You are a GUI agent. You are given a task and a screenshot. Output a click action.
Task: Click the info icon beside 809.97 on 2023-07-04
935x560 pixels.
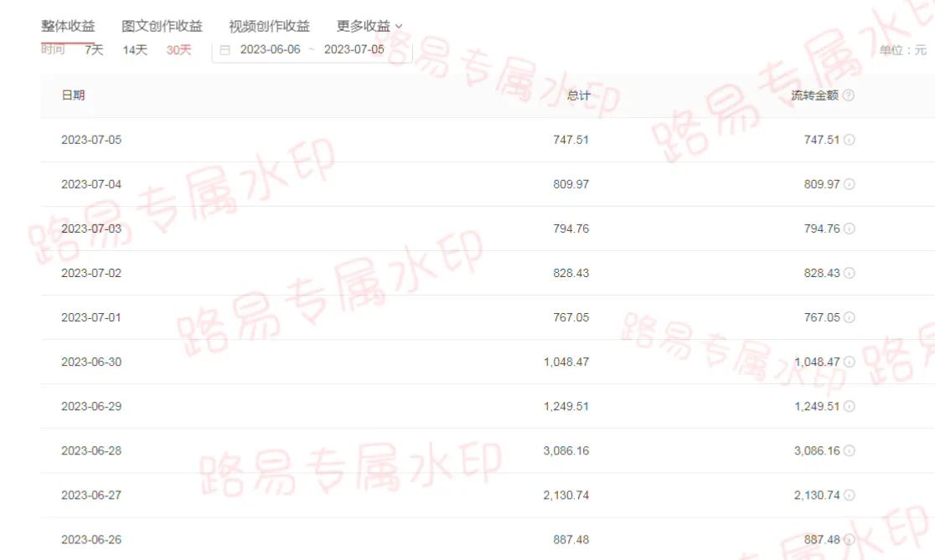coord(850,183)
